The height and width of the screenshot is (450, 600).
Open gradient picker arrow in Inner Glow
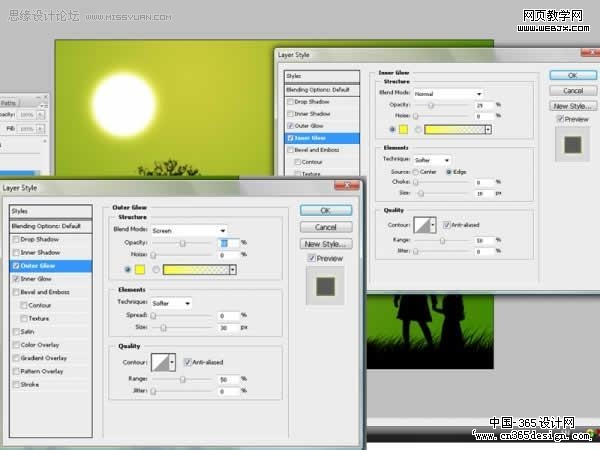tap(488, 130)
